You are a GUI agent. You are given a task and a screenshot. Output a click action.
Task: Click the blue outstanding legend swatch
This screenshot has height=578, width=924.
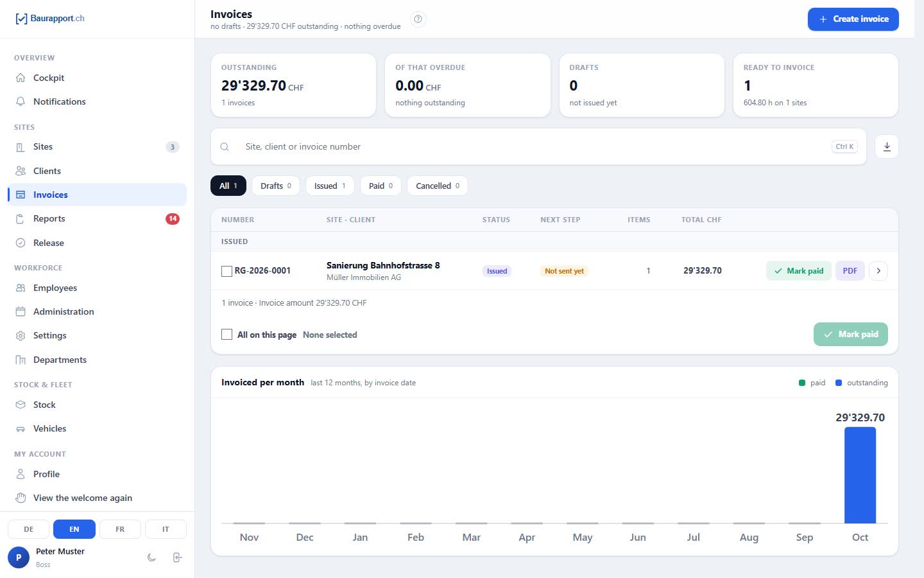pyautogui.click(x=839, y=383)
